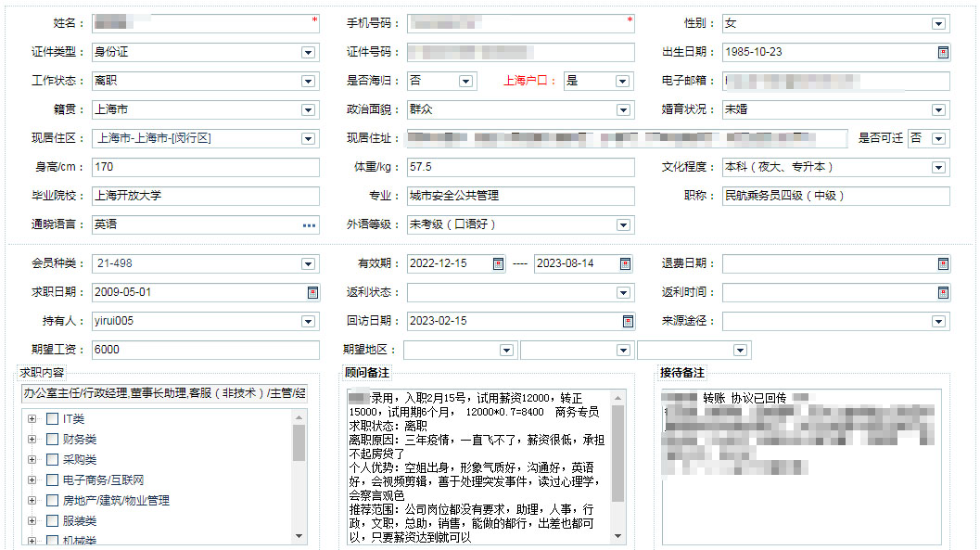Open the second 期望地区 dropdown

tap(623, 350)
